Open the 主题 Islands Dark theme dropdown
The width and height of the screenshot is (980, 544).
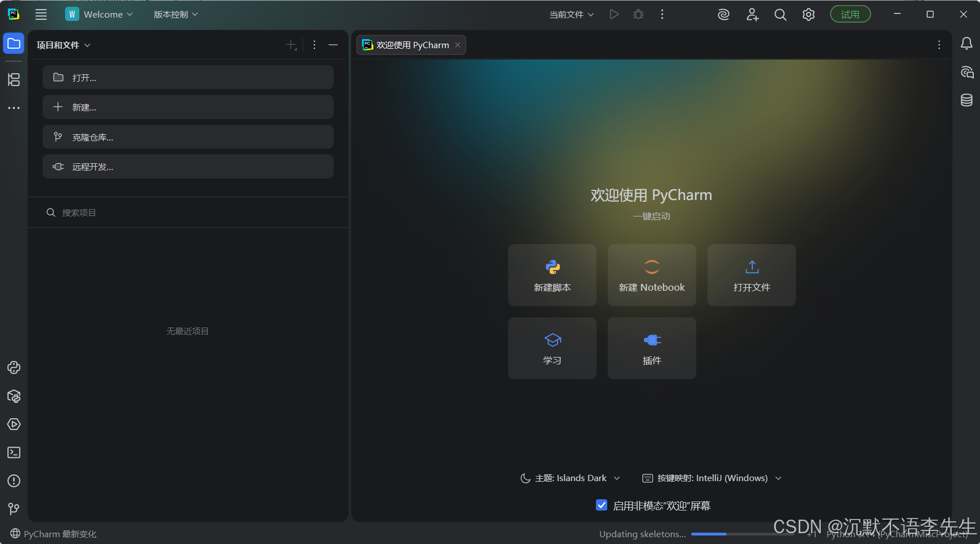pyautogui.click(x=570, y=478)
